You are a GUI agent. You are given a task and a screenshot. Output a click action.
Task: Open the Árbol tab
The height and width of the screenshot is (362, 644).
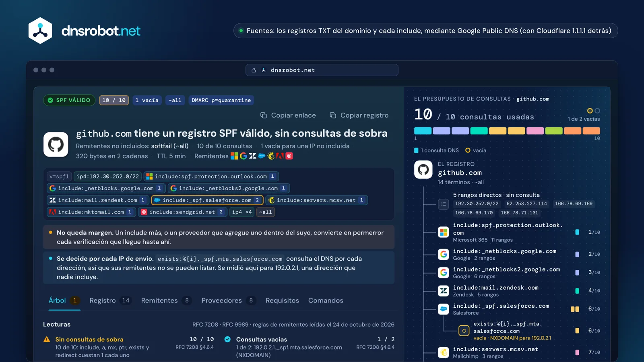tap(64, 300)
